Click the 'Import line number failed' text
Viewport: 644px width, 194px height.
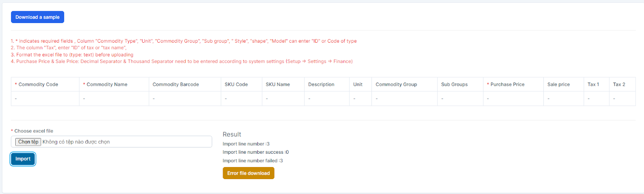[x=252, y=161]
